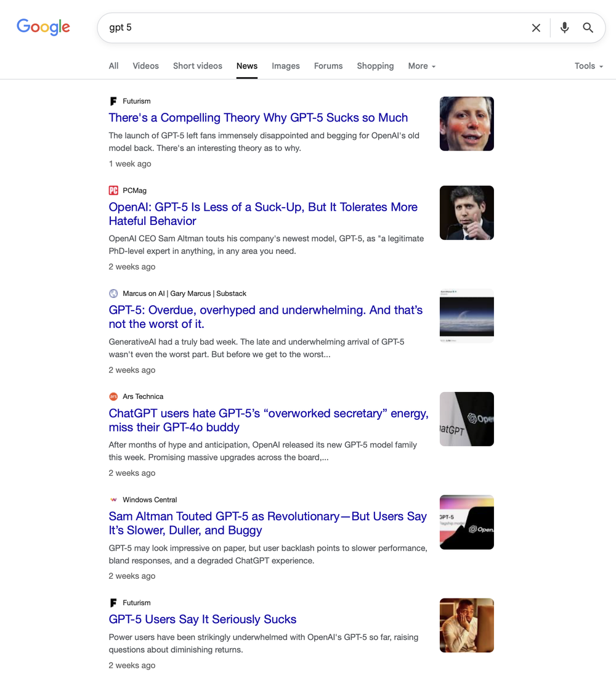Screen dimensions: 616x683
Task: Open 'GPT-5: Overdue, overhyped and underwhelming' article
Action: (265, 317)
